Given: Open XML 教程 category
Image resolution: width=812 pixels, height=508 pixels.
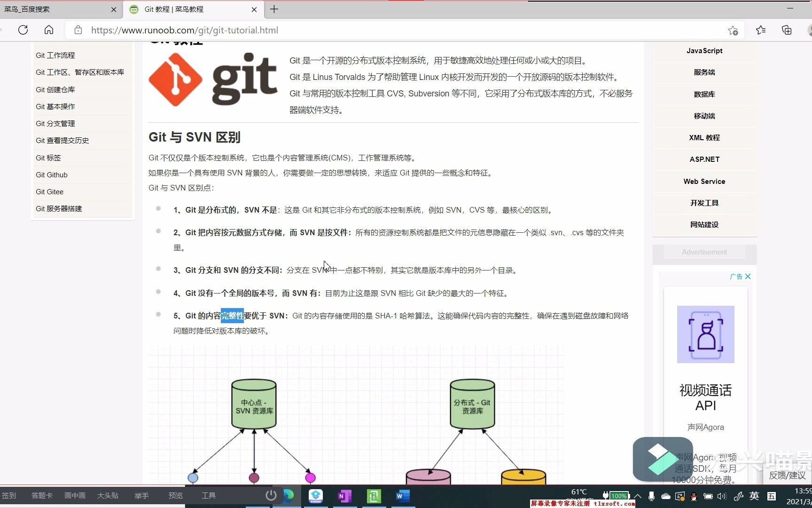Looking at the screenshot, I should (704, 137).
